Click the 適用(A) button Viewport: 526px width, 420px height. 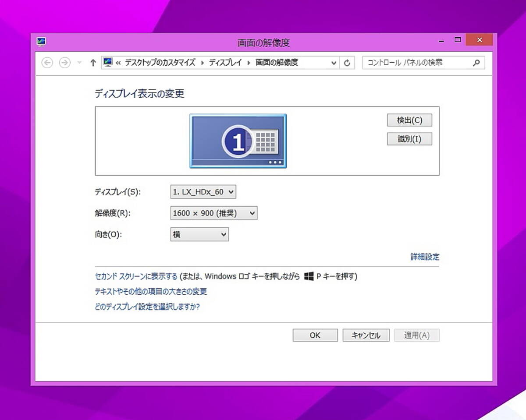(417, 335)
